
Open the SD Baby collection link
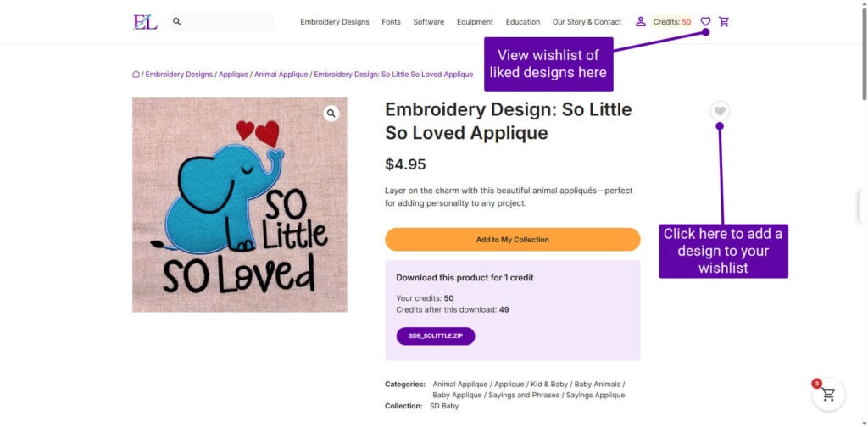[x=446, y=406]
